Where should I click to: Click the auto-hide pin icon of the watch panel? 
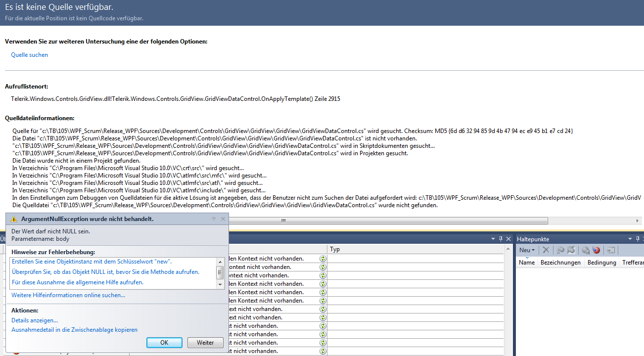tap(501, 239)
